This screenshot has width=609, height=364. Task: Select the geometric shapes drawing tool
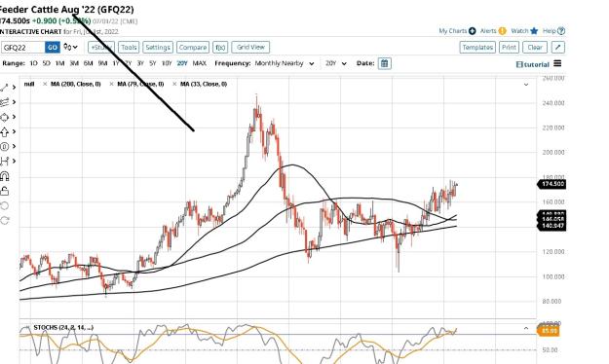[x=4, y=117]
